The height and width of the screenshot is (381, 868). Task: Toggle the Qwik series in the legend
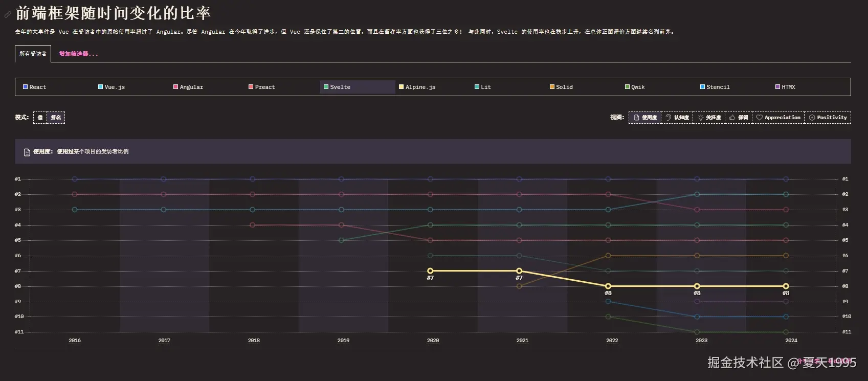click(x=658, y=87)
